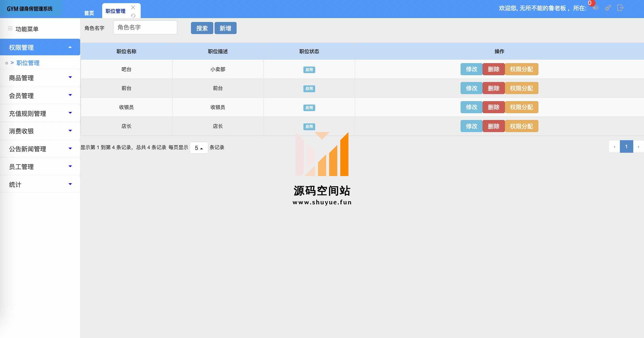The height and width of the screenshot is (338, 644).
Task: Click the logout icon in top right
Action: [620, 8]
